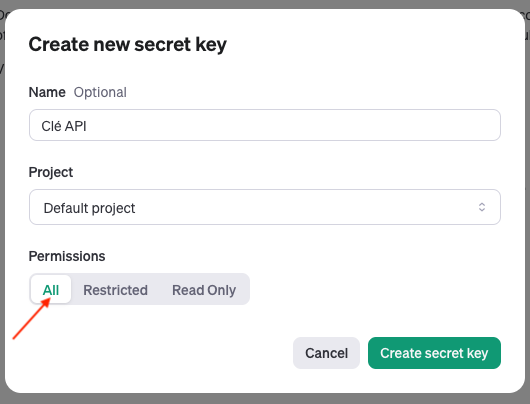Click the "Permissions" section label
This screenshot has width=530, height=404.
point(67,256)
